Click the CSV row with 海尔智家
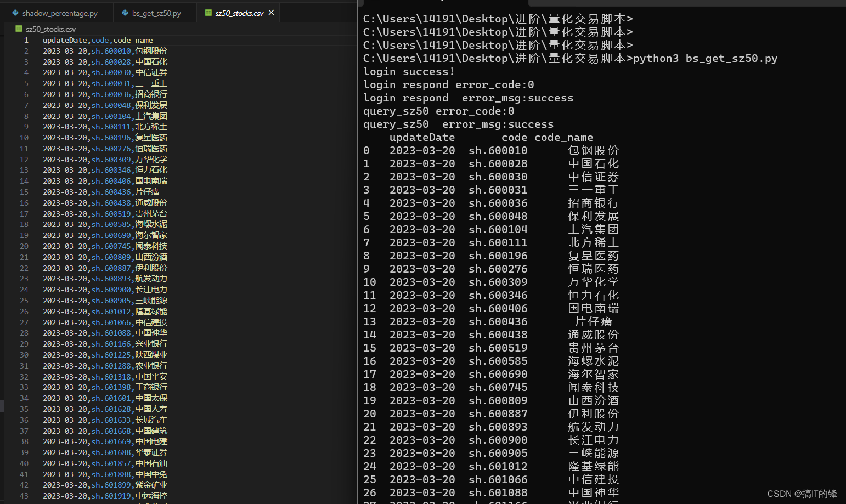The image size is (846, 504). pyautogui.click(x=105, y=235)
